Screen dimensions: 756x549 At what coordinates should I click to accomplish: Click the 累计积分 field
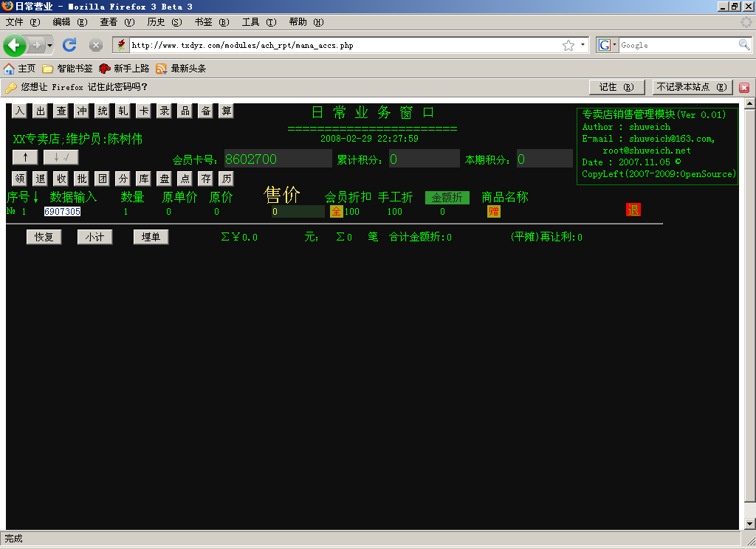[x=425, y=159]
